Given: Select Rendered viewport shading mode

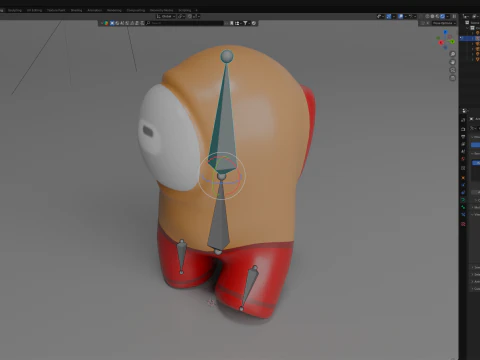Looking at the screenshot, I should coord(443,16).
